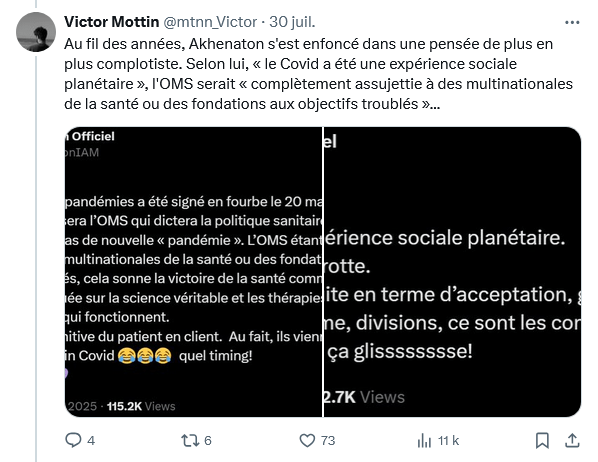Click the 30 juil. timestamp

292,22
